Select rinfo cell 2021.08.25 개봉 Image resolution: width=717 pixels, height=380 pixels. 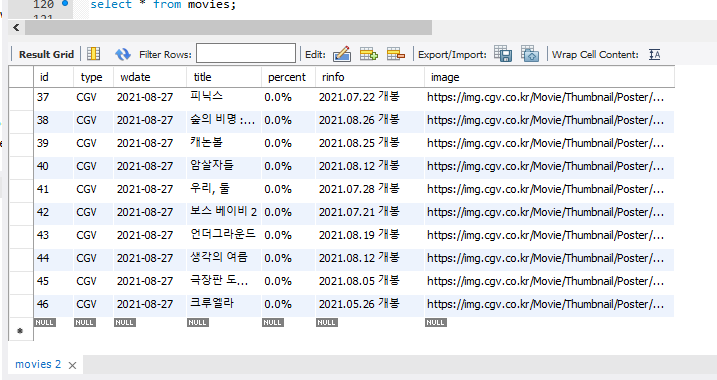[370, 143]
